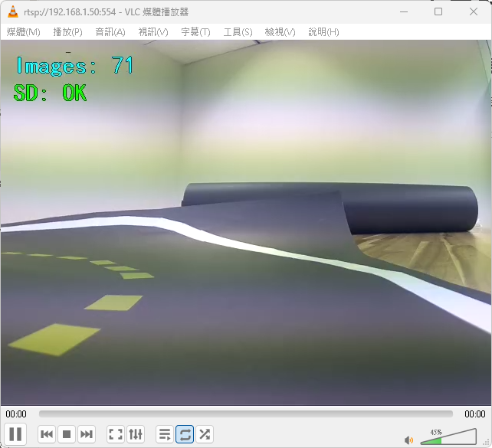Click the video display area
The width and height of the screenshot is (492, 448).
pos(246,223)
